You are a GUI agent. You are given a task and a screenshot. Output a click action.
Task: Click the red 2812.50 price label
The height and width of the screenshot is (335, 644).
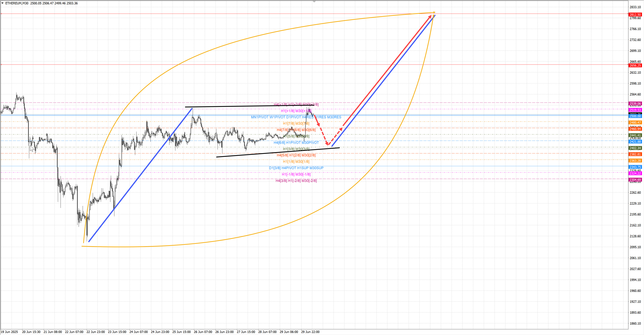(635, 14)
